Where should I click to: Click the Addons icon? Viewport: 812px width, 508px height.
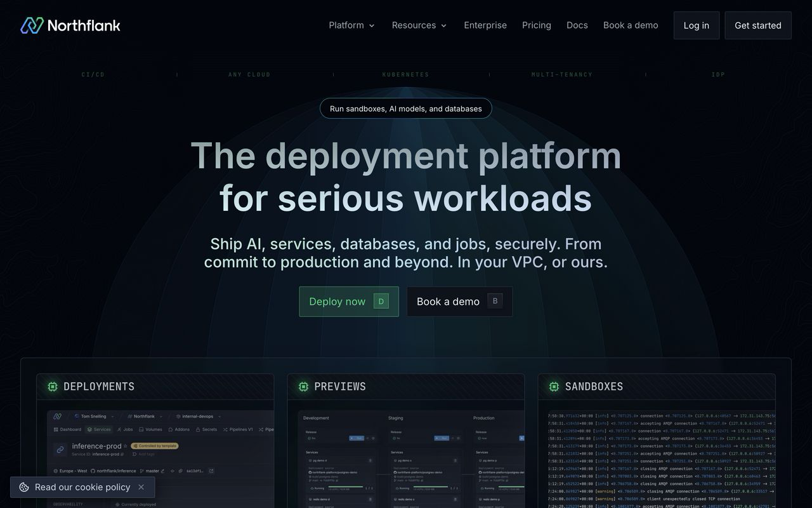click(170, 429)
